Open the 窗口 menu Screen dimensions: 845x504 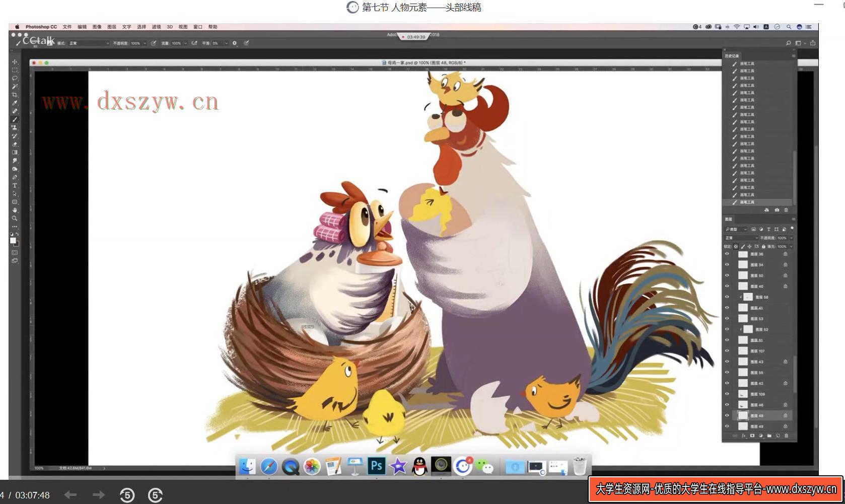198,27
